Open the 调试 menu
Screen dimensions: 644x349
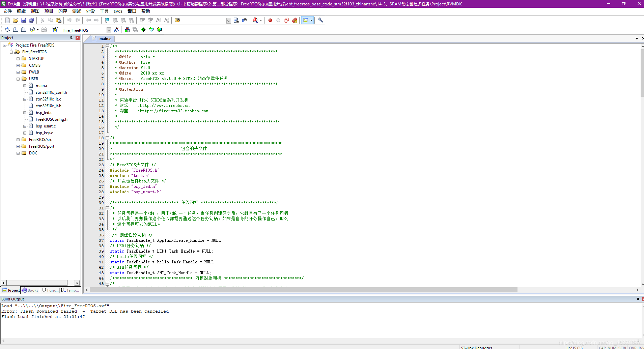point(77,11)
